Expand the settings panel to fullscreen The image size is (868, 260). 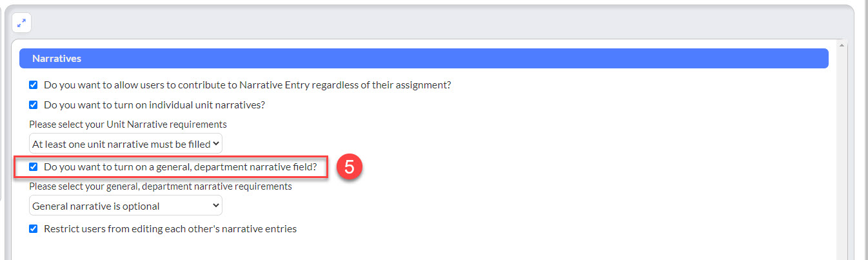[21, 23]
